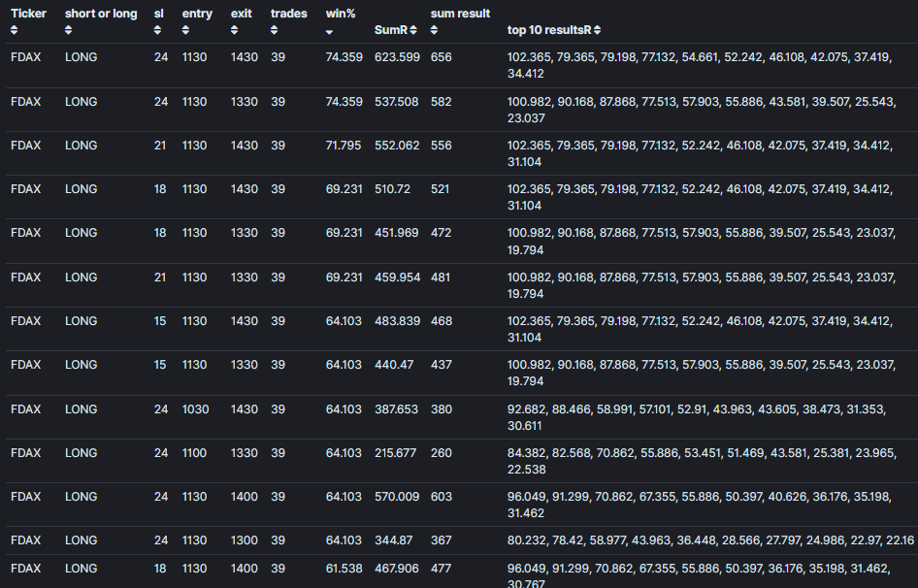918x588 pixels.
Task: Select exit value 1300
Action: pos(245,540)
